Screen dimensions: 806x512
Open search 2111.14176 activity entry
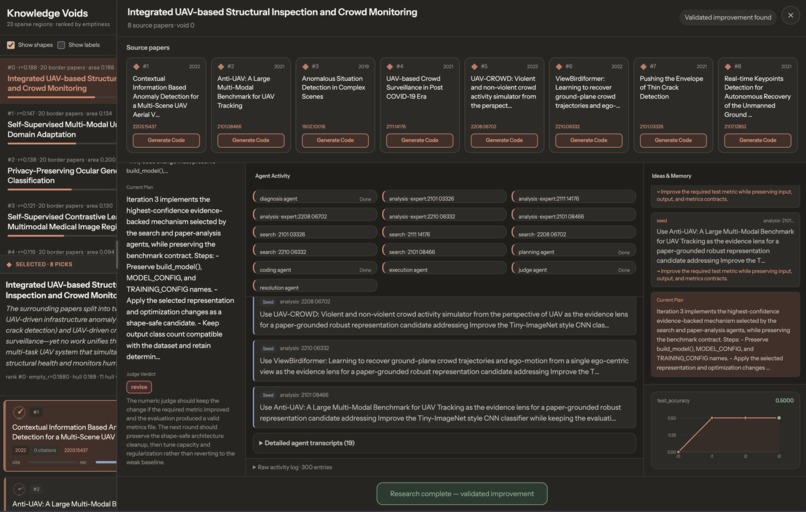pos(444,234)
